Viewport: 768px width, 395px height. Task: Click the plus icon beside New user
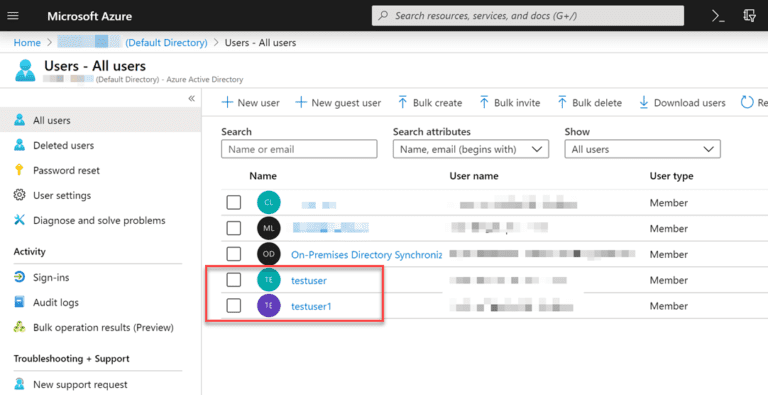[x=227, y=102]
